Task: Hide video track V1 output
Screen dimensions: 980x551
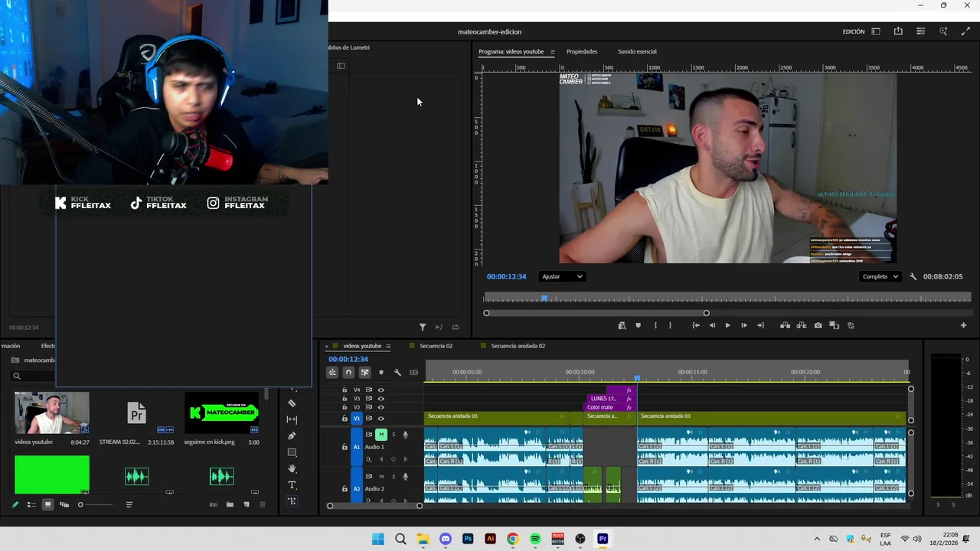Action: [381, 419]
